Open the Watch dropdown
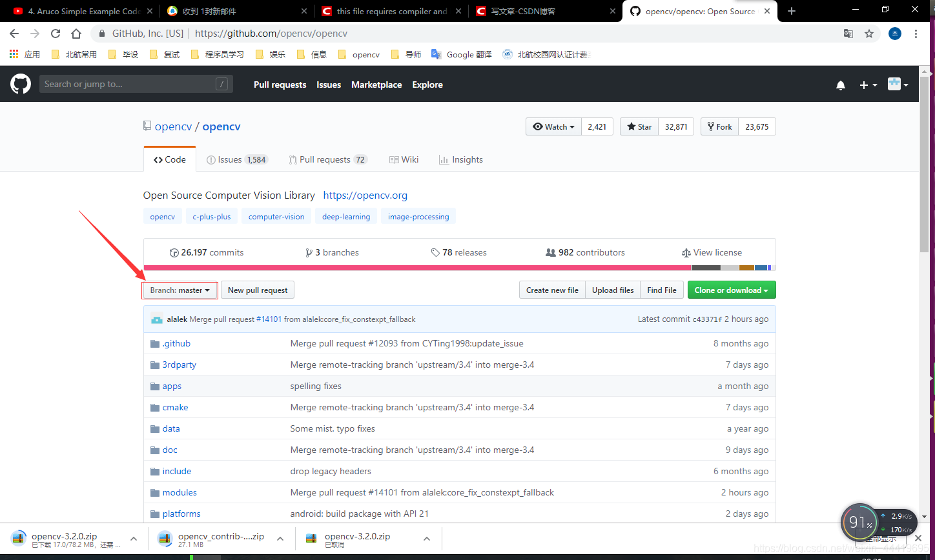935x560 pixels. 553,126
